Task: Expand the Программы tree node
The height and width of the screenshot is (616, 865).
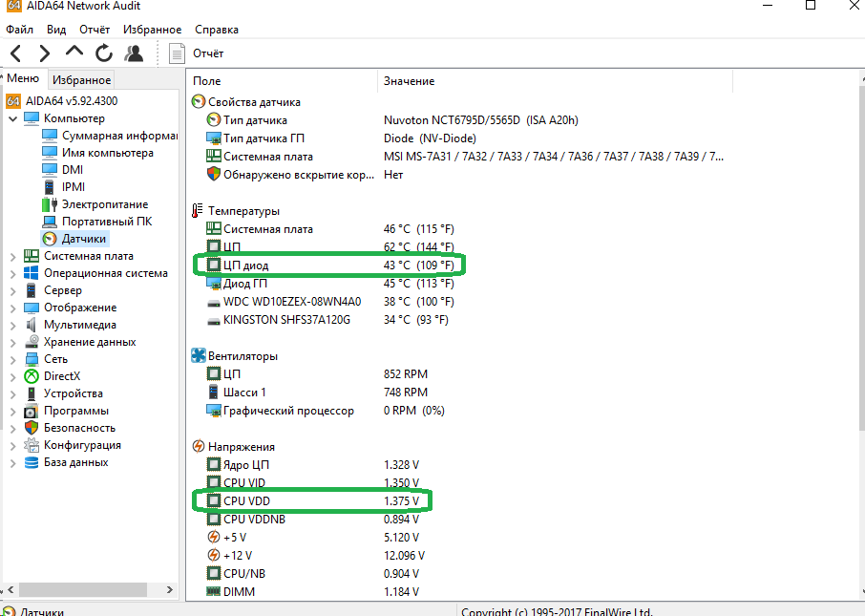Action: point(12,412)
